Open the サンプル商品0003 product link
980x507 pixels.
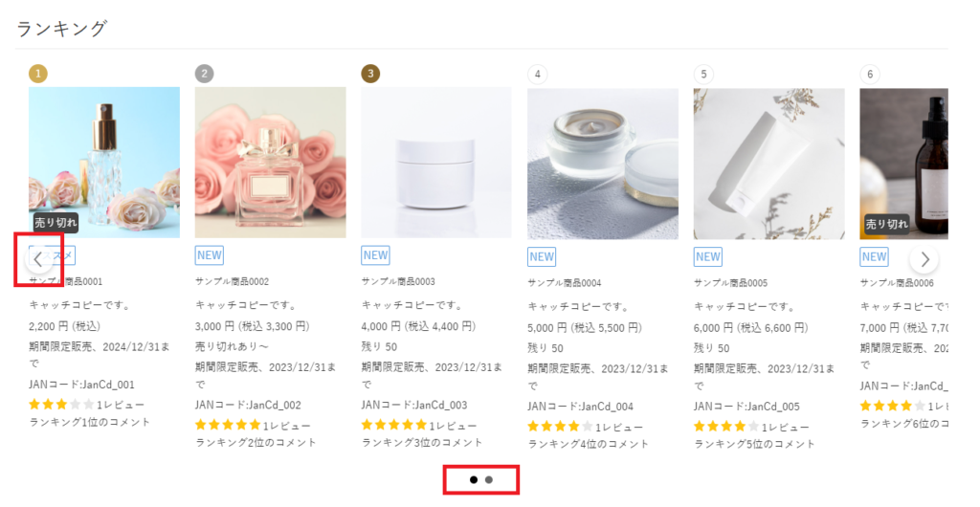click(398, 281)
